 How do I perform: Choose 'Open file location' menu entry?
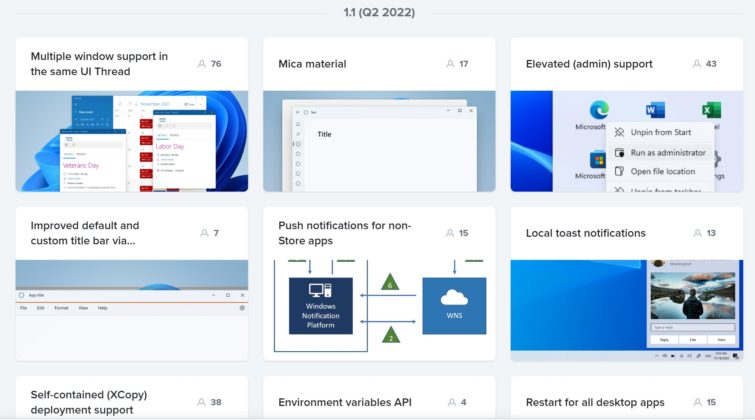[x=662, y=171]
